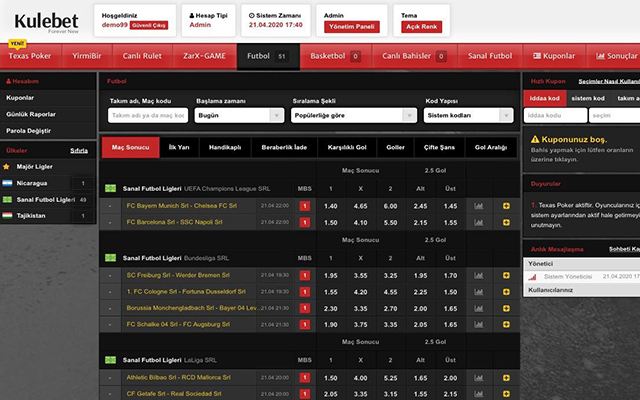Select the Nicaragua flag icon
Screen dimensions: 640x400
point(8,183)
